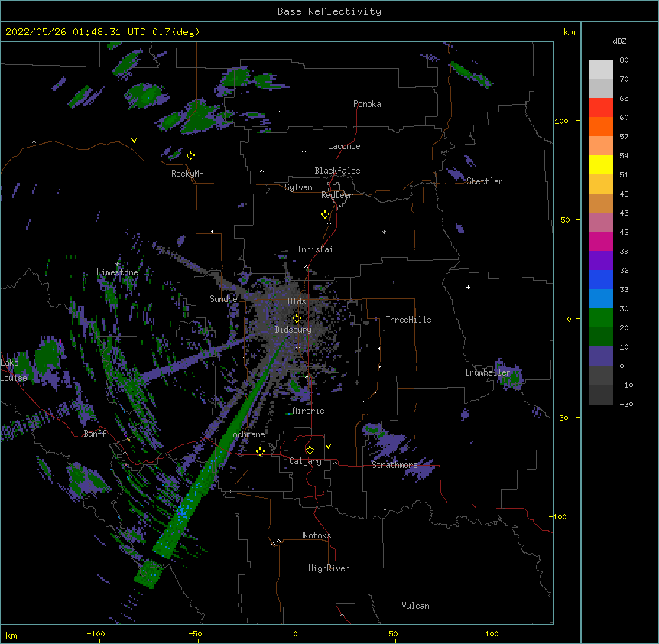Screen dimensions: 659x644
Task: Pick the blue swatch between 36 and 33 dBZ
Action: pos(601,279)
